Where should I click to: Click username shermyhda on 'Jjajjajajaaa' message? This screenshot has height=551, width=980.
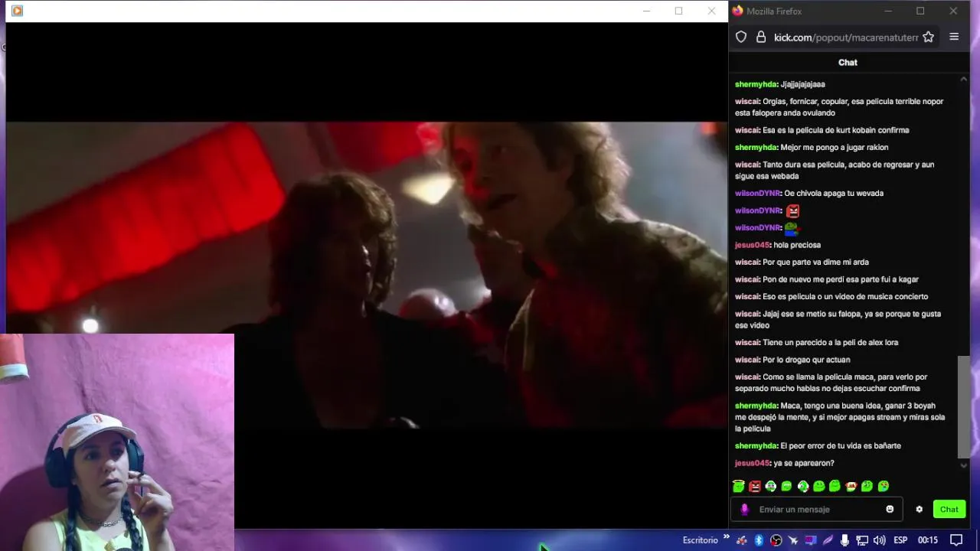pos(756,84)
